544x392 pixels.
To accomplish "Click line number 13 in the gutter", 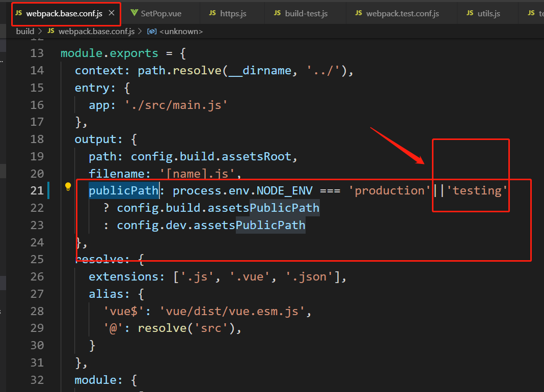I will pos(37,53).
